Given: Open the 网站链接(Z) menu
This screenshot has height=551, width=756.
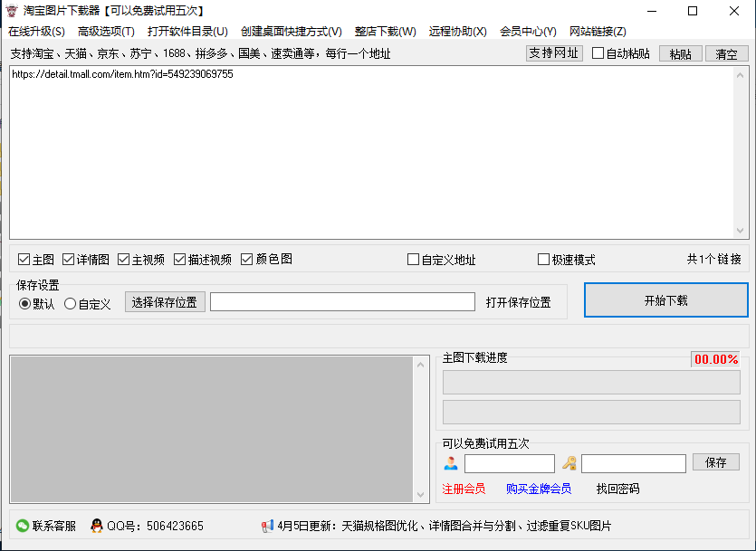Looking at the screenshot, I should pyautogui.click(x=598, y=32).
